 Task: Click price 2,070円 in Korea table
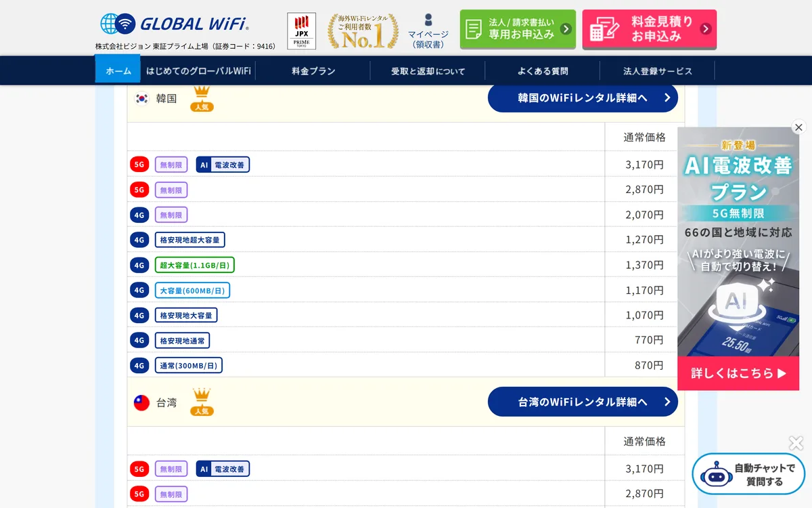point(644,215)
